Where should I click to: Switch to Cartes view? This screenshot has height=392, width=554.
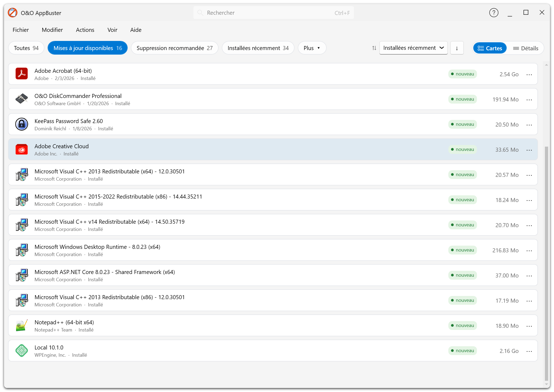pos(490,48)
